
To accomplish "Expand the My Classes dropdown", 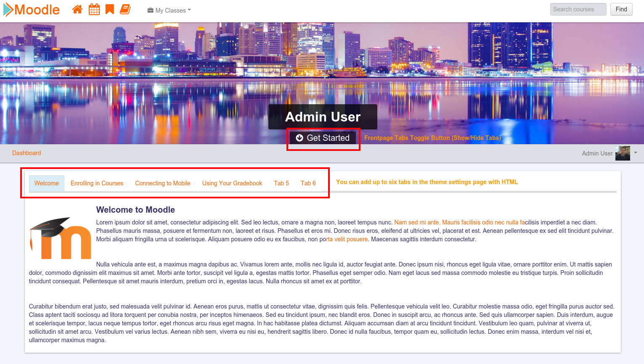I will [x=169, y=11].
